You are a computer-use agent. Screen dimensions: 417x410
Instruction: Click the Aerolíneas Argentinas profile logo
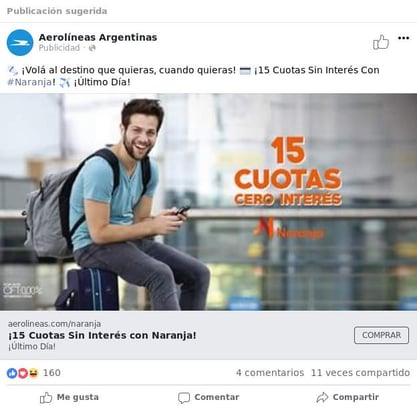click(x=20, y=43)
